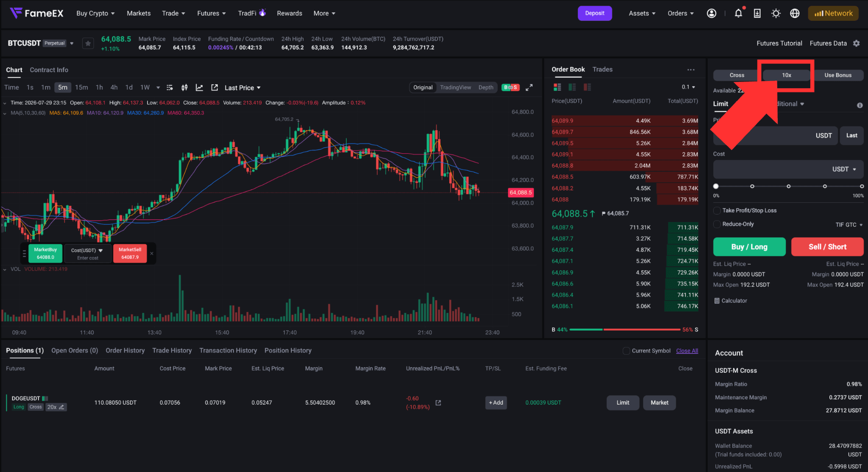Enable the Reduce-Only checkbox
The width and height of the screenshot is (868, 472).
(x=717, y=224)
